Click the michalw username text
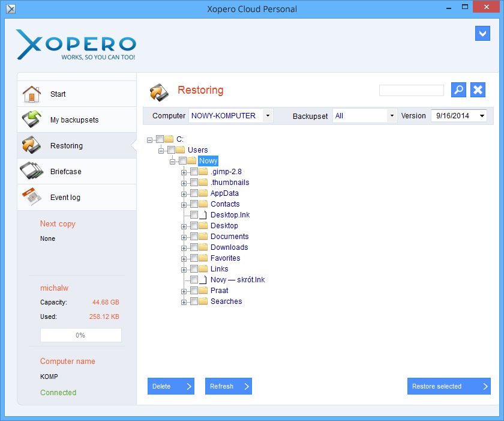This screenshot has width=504, height=421. tap(55, 288)
